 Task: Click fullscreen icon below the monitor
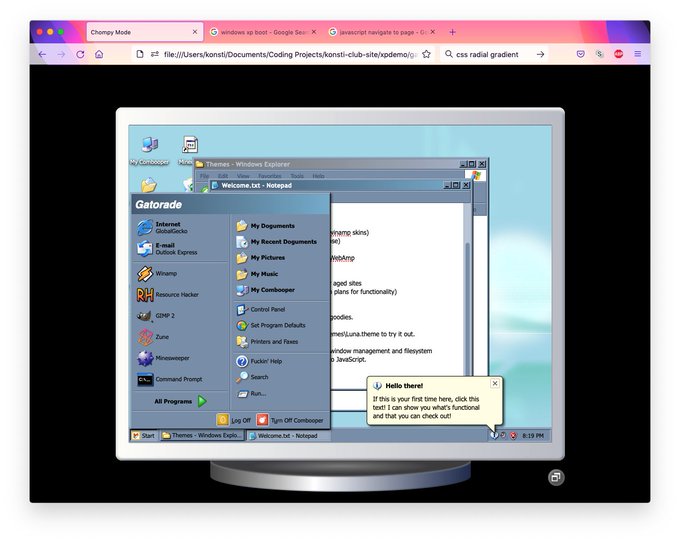[x=556, y=477]
